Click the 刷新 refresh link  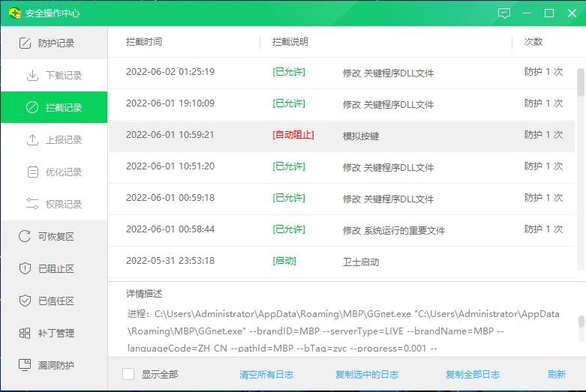[x=556, y=374]
